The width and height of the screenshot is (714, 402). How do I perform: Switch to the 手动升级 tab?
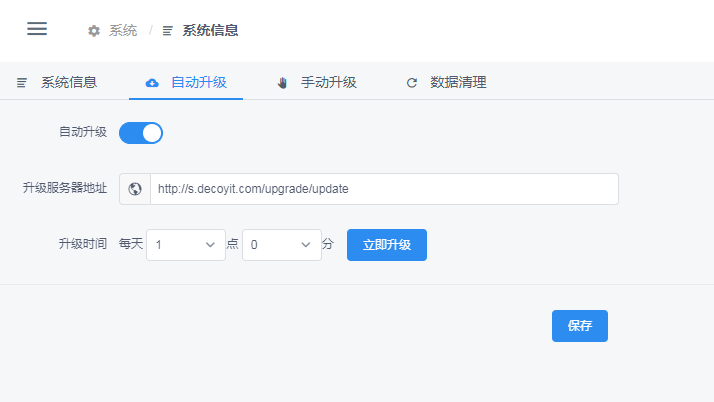(x=328, y=83)
